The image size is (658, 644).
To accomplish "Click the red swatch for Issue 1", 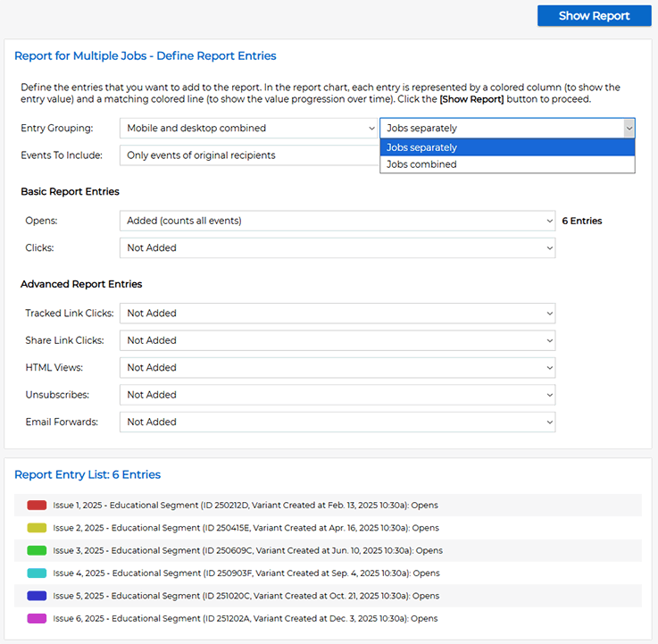I will [37, 506].
